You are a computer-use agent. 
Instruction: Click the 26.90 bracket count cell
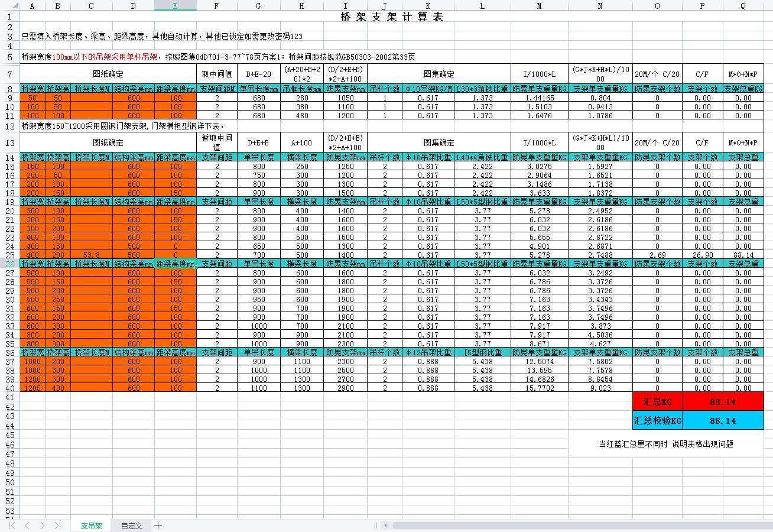click(702, 255)
